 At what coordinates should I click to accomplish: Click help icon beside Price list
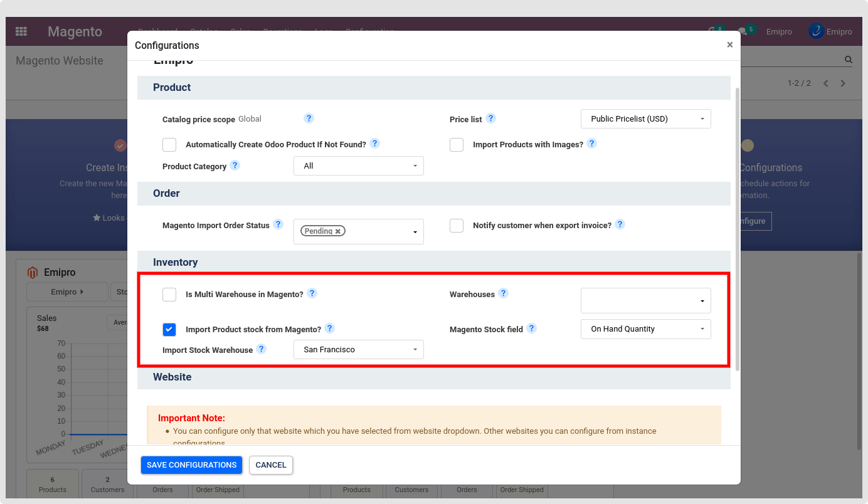coord(491,118)
